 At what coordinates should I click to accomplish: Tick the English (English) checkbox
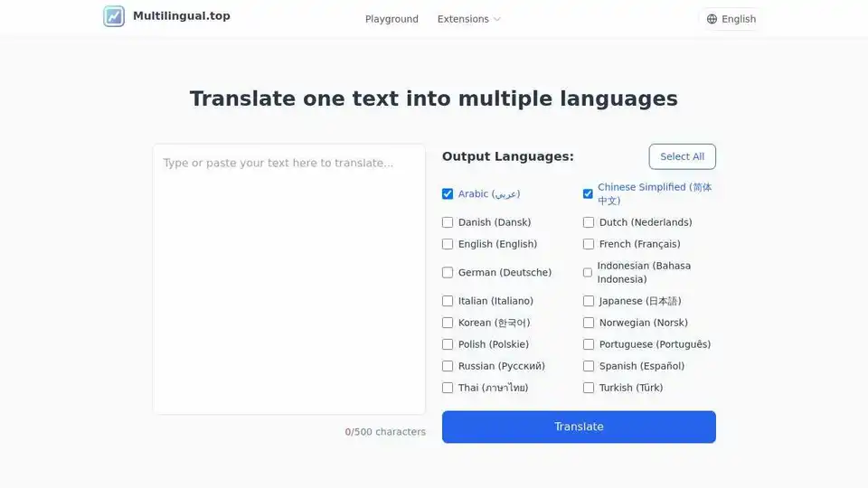click(x=448, y=244)
